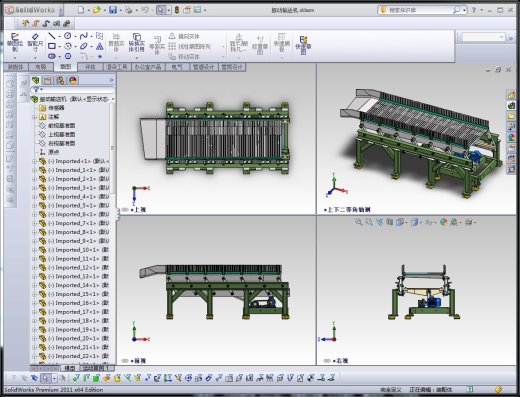Viewport: 520px width, 397px height.
Task: Open the dropdown arrow beside the Line tool
Action: coord(59,36)
